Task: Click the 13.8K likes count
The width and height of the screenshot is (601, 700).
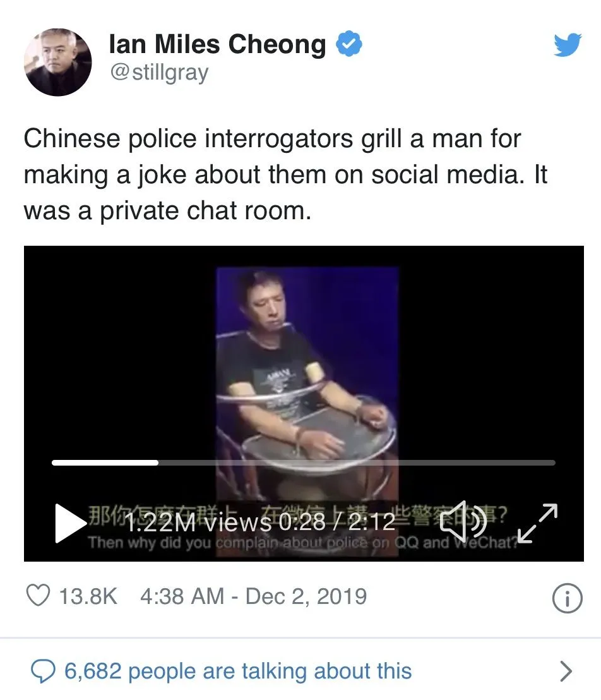Action: [88, 596]
